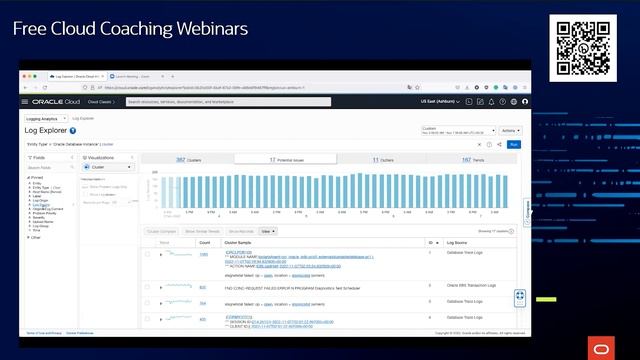Screen dimensions: 640x360
Task: Select the second browser tab
Action: pyautogui.click(x=137, y=76)
